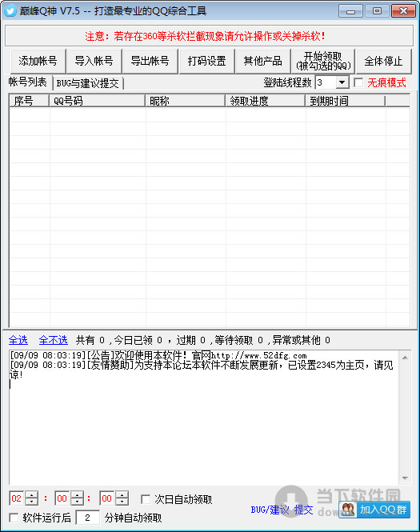The width and height of the screenshot is (420, 532).
Task: Click log scrollbar up arrow
Action: click(x=405, y=358)
